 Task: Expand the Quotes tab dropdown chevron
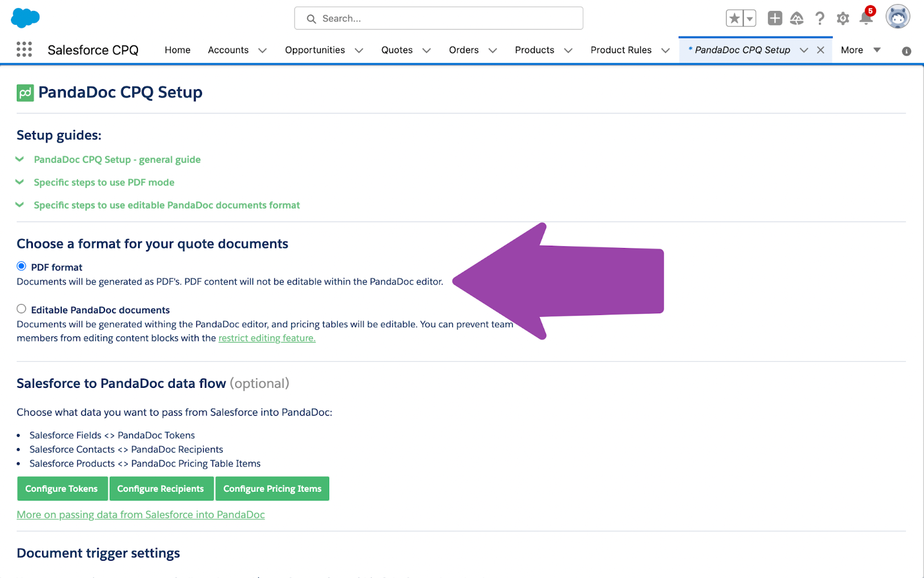click(x=427, y=50)
